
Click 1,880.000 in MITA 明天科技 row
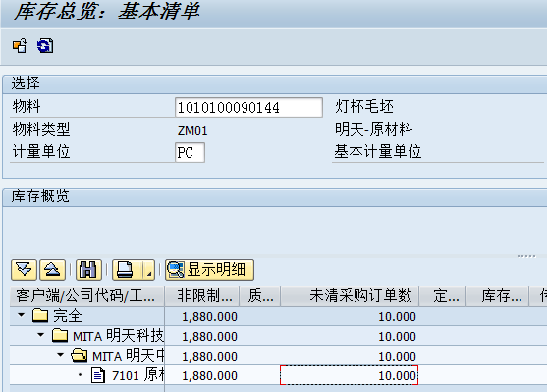(x=209, y=336)
